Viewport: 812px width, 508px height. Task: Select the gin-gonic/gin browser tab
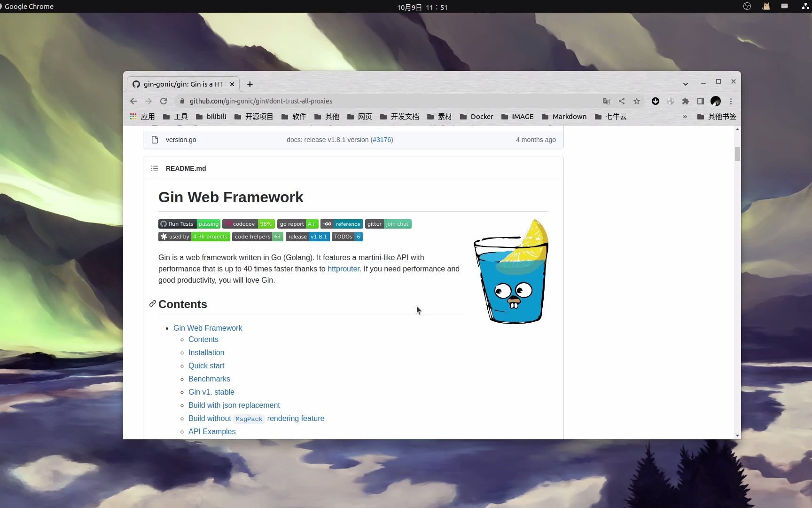[183, 84]
